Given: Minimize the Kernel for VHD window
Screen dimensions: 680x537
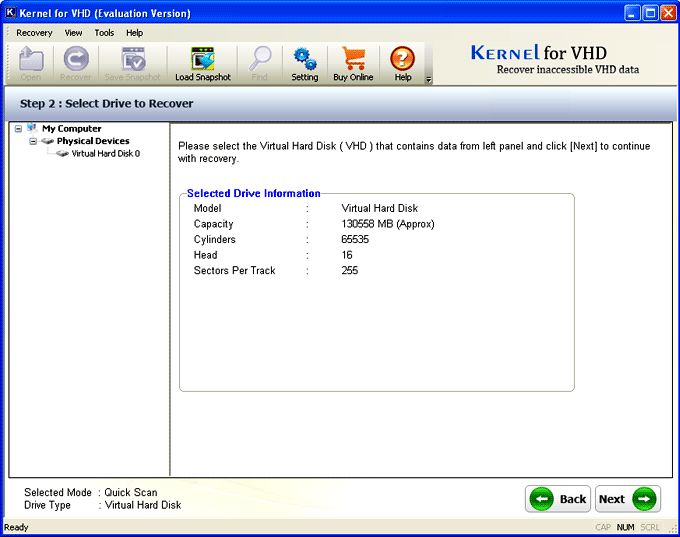Looking at the screenshot, I should pos(632,13).
